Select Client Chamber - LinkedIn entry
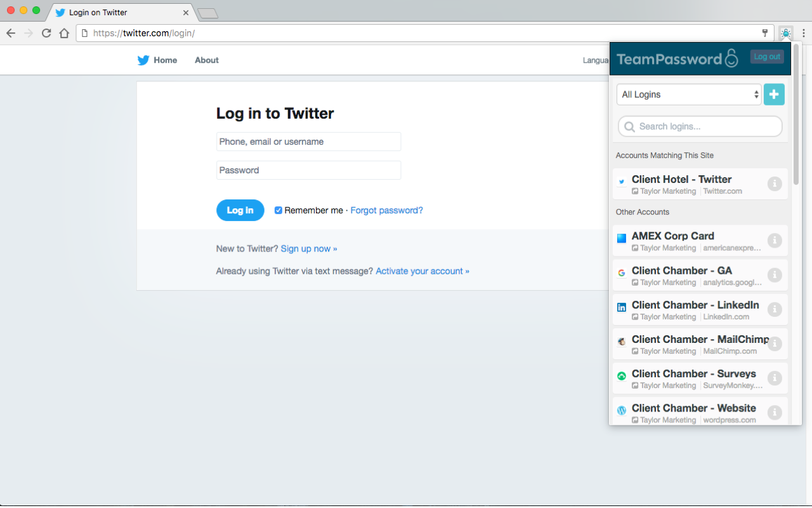Image resolution: width=812 pixels, height=508 pixels. pyautogui.click(x=700, y=309)
